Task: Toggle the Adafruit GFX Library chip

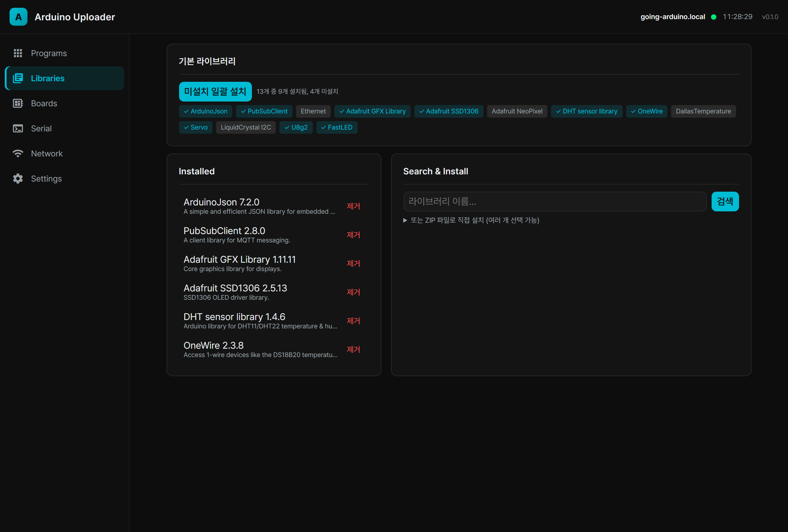Action: [372, 111]
